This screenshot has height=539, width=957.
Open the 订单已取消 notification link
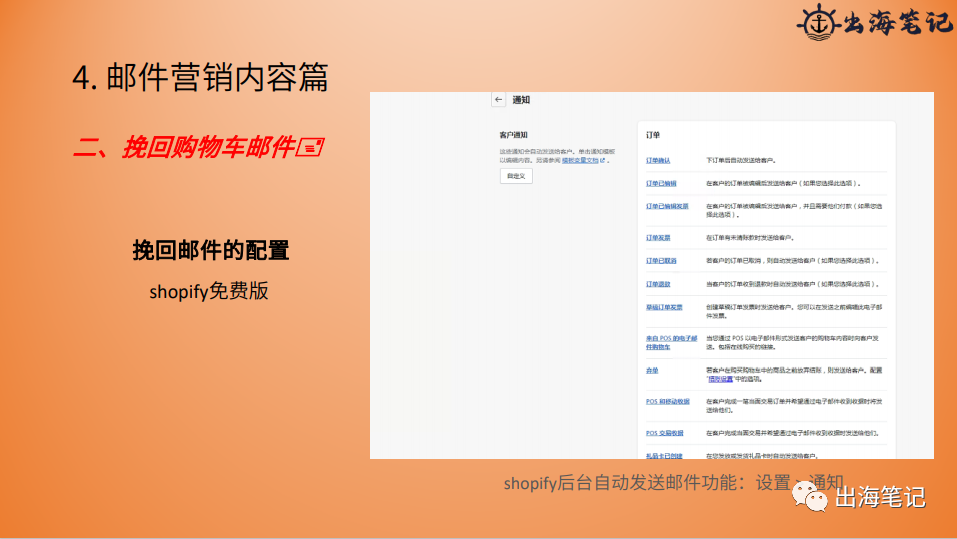click(x=661, y=261)
